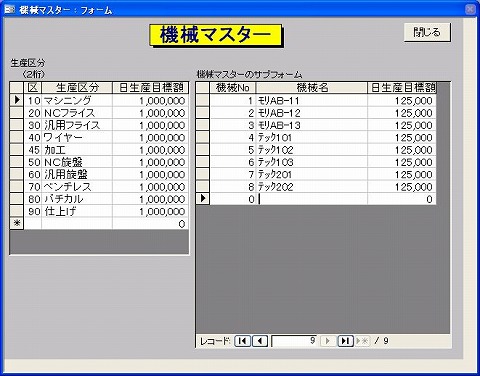The width and height of the screenshot is (480, 376).
Task: Select row selector for ワイヤー row
Action: (16, 137)
